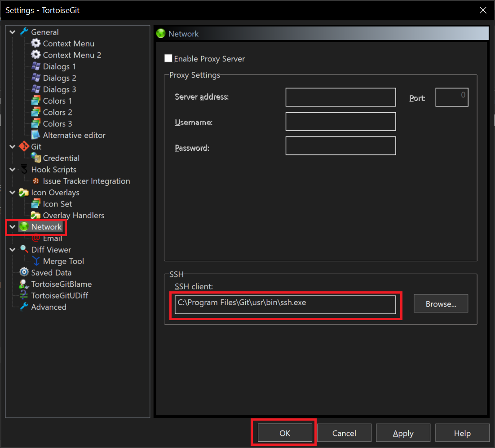Enable the Proxy Server checkbox
This screenshot has width=495, height=448.
168,58
